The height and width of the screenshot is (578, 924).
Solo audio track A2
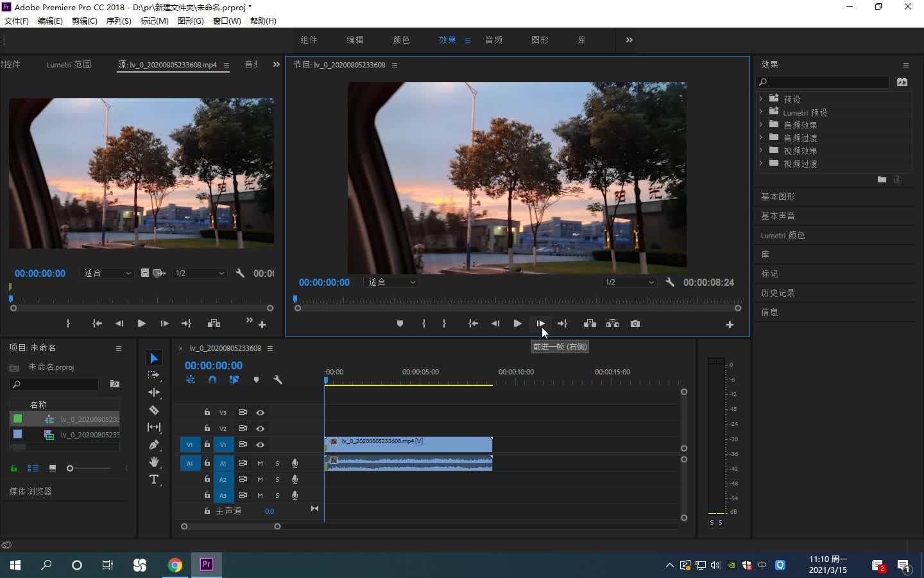pos(277,479)
